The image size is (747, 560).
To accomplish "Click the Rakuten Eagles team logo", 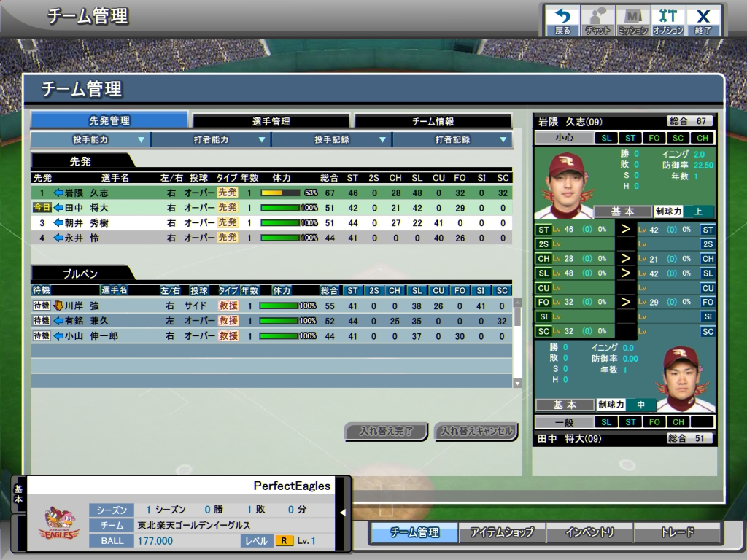I will coord(59,522).
